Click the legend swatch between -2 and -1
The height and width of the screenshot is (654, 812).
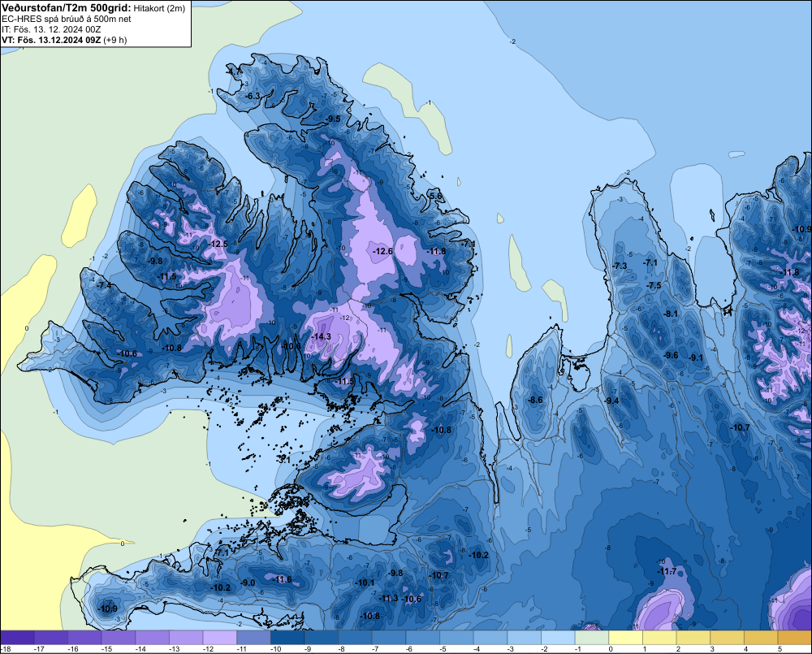(x=559, y=638)
